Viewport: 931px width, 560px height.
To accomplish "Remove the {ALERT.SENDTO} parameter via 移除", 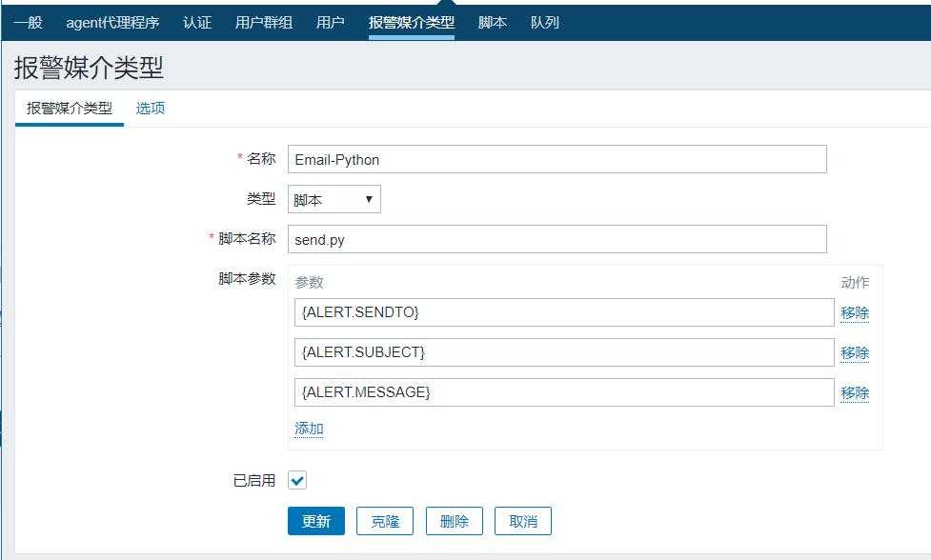I will tap(855, 312).
